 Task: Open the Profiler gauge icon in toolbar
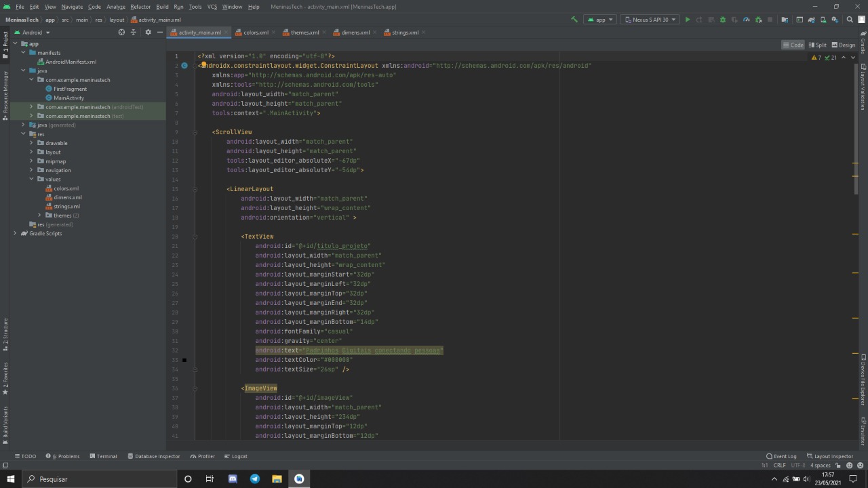pyautogui.click(x=746, y=20)
